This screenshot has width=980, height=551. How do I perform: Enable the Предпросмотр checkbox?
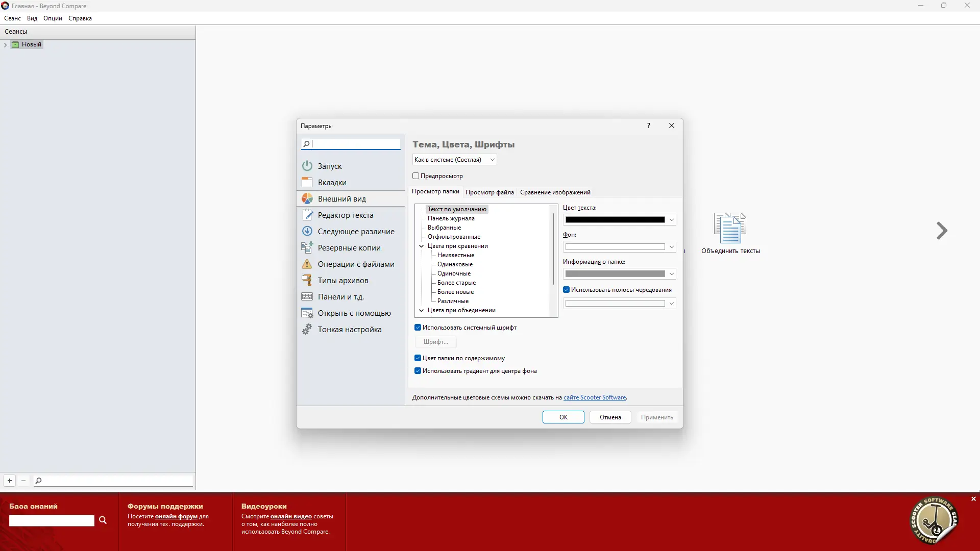click(x=416, y=176)
